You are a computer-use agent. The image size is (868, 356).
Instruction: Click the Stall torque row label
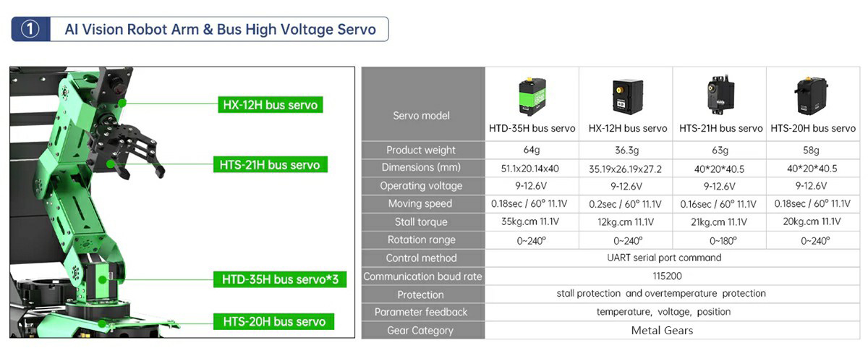[x=421, y=222]
